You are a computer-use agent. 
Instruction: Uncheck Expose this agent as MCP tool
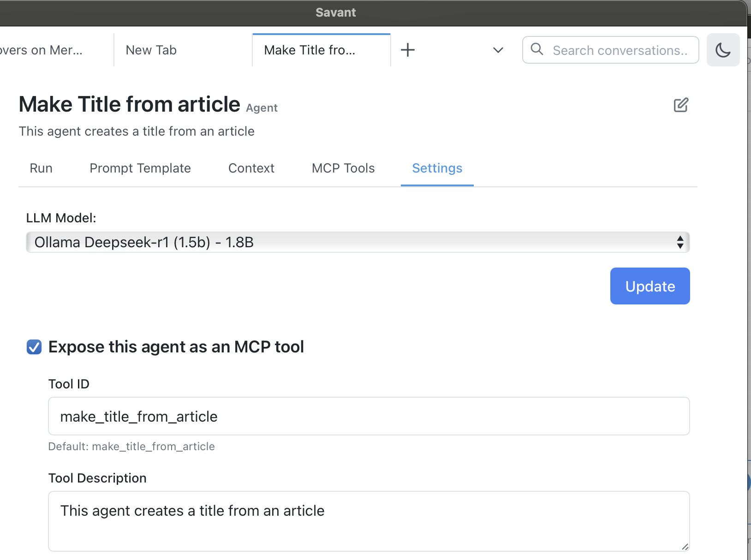pyautogui.click(x=34, y=347)
